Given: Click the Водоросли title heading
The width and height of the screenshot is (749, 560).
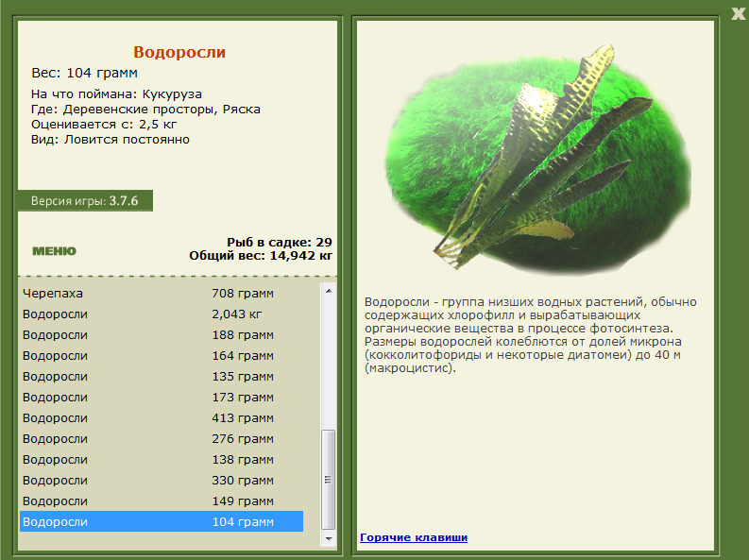Looking at the screenshot, I should pyautogui.click(x=179, y=52).
